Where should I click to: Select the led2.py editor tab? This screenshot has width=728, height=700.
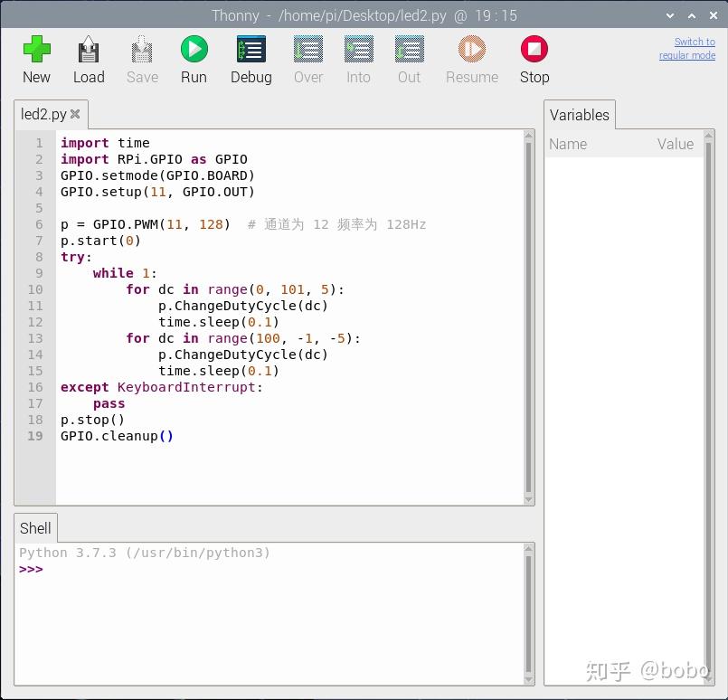tap(43, 114)
